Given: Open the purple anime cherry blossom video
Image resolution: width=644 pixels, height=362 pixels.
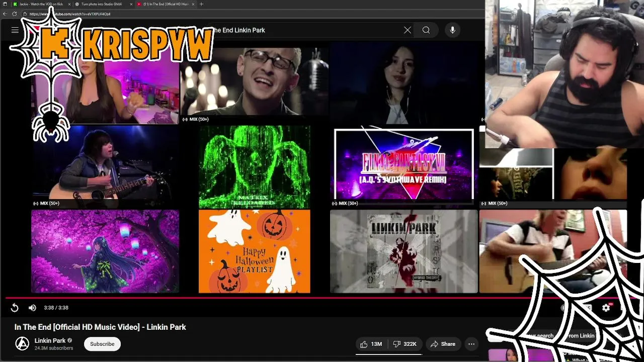Looking at the screenshot, I should click(105, 251).
